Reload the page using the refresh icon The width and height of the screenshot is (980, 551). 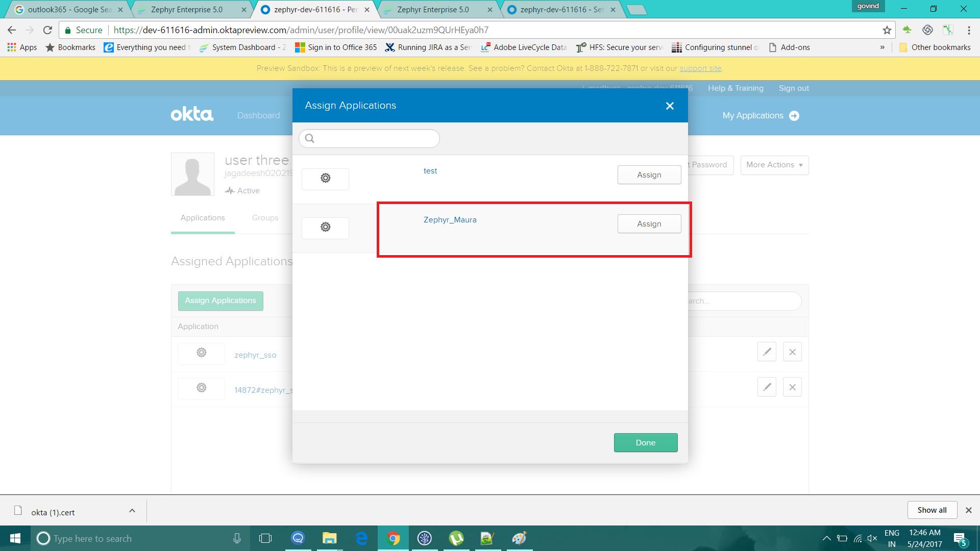pyautogui.click(x=47, y=30)
